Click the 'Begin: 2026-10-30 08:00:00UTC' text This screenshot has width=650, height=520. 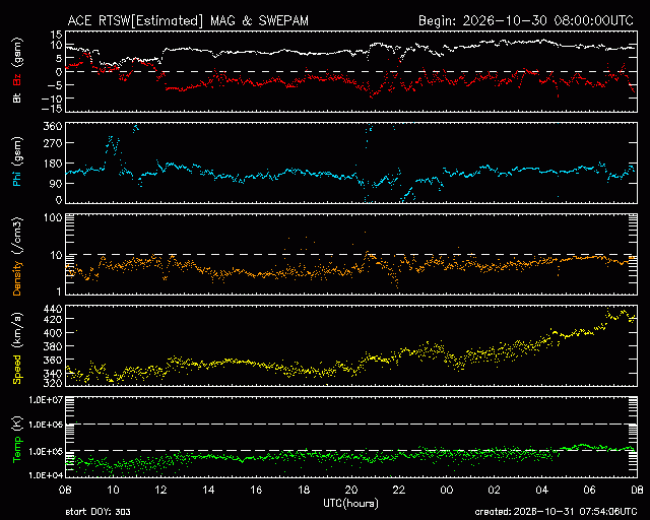526,21
